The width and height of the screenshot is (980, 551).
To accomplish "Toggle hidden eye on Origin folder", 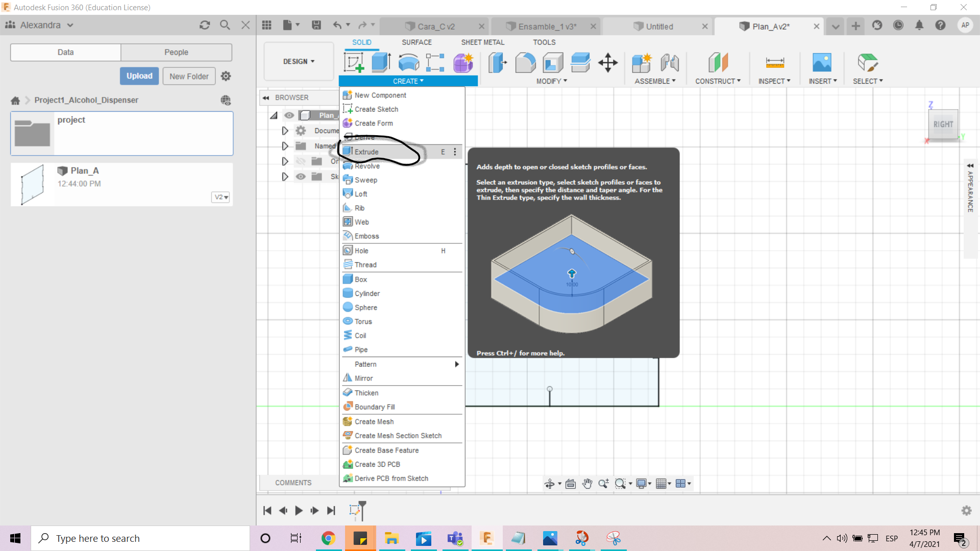I will 301,161.
